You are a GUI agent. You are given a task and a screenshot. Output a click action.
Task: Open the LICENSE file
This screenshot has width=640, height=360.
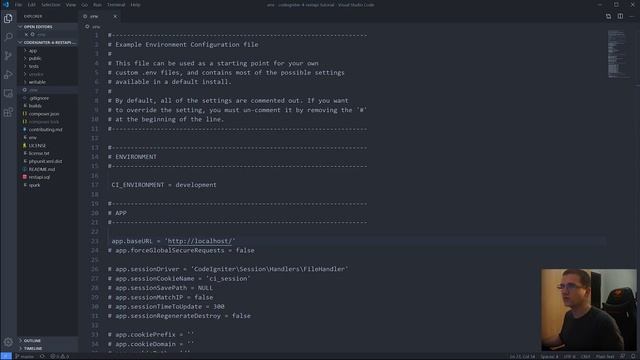coord(48,145)
